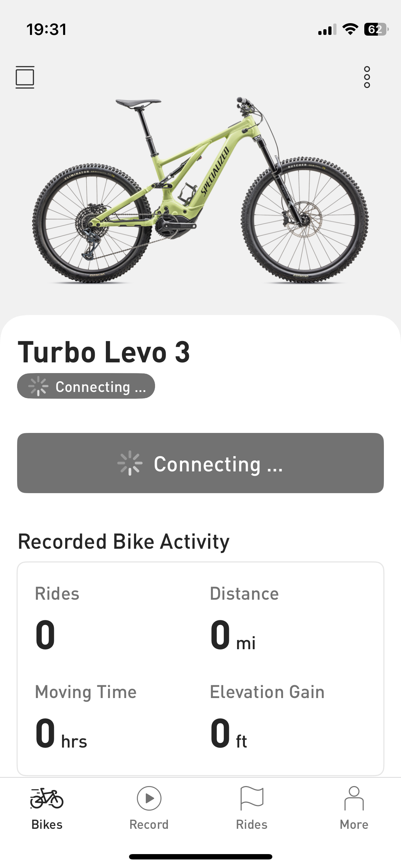Tap the battery indicator in status bar

[x=376, y=29]
